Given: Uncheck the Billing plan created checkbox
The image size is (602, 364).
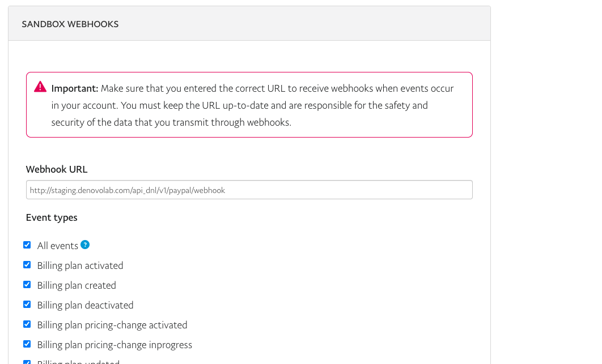Looking at the screenshot, I should tap(27, 285).
